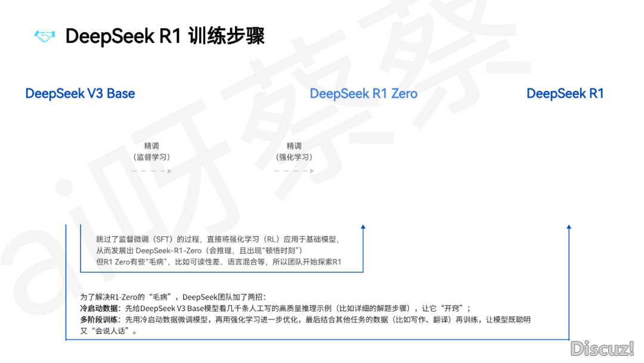Click the '（强化学习）' label

[294, 157]
